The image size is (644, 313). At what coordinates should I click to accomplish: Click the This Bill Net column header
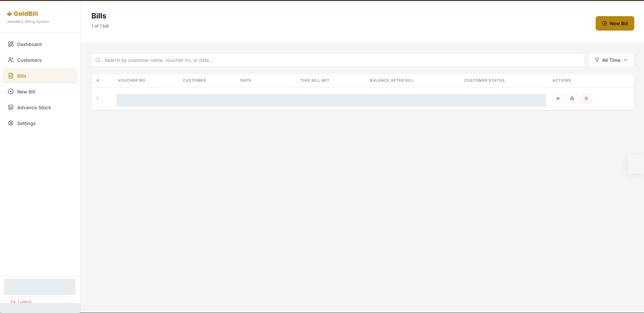click(x=315, y=80)
